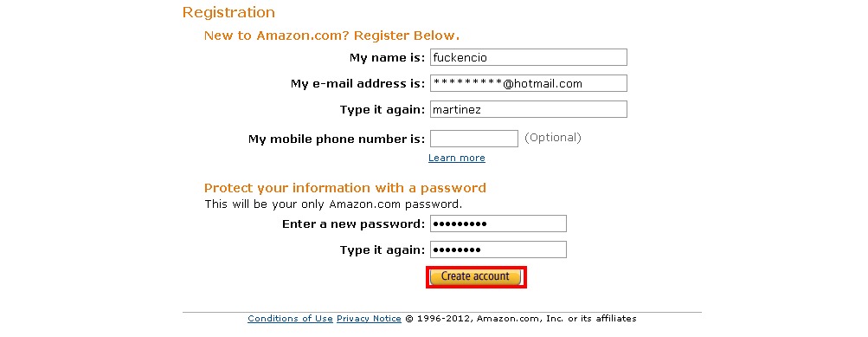Select the empty mobile phone number field
Screen dimensions: 868x337
[474, 139]
